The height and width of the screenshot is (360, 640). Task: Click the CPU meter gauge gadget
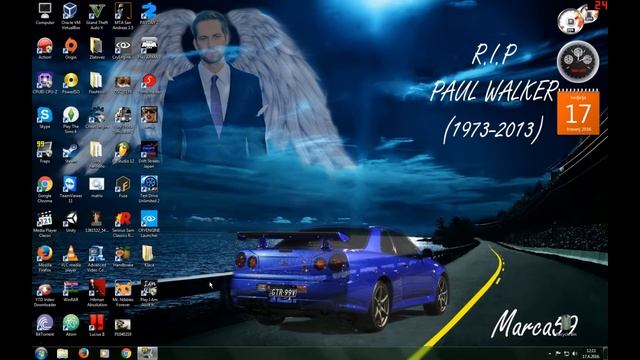578,61
